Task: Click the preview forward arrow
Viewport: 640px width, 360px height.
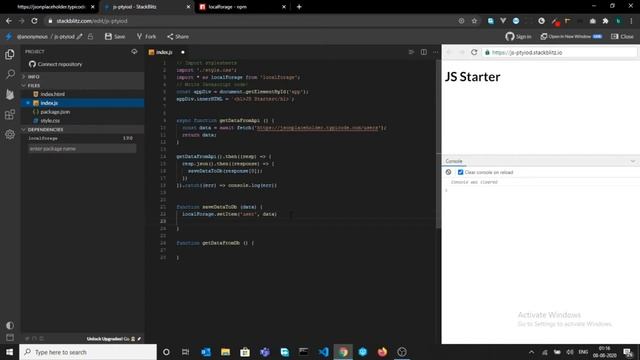Action: (x=462, y=52)
